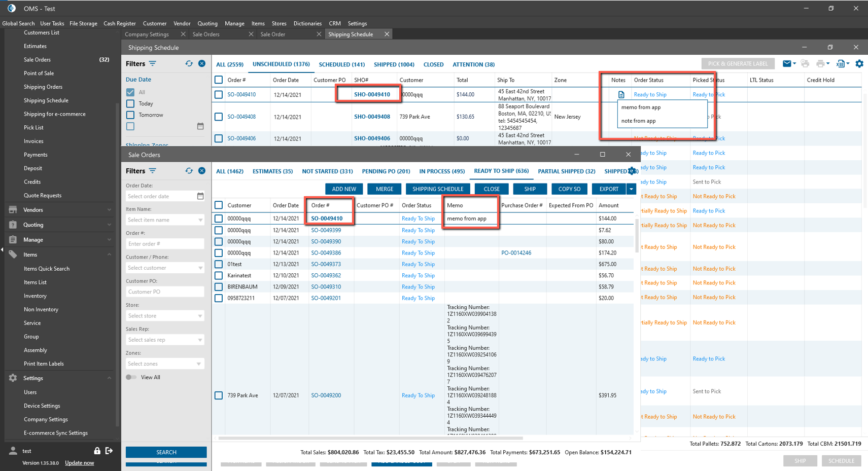Click the Sale Orders horizontal scrollbar
868x471 pixels.
pyautogui.click(x=370, y=438)
